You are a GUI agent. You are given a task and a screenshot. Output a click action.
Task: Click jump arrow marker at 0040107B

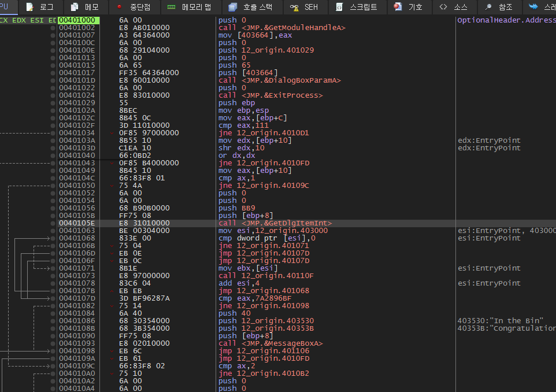point(112,291)
